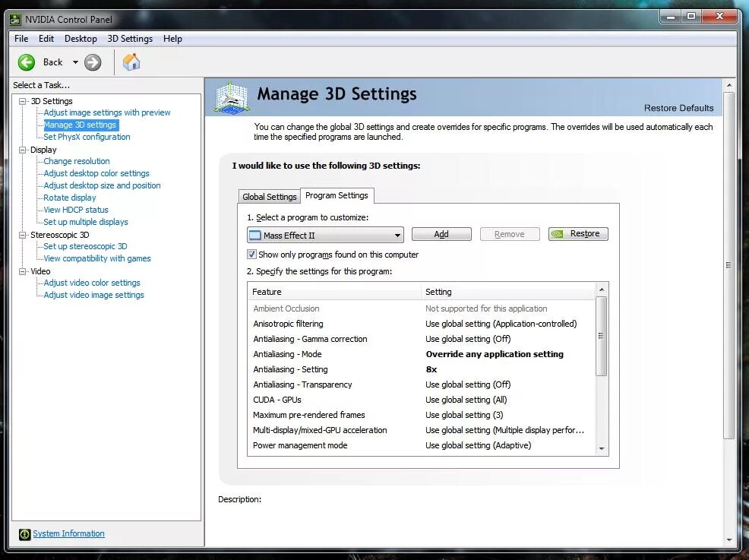Select Manage 3D settings in task tree
The height and width of the screenshot is (560, 749).
(80, 125)
